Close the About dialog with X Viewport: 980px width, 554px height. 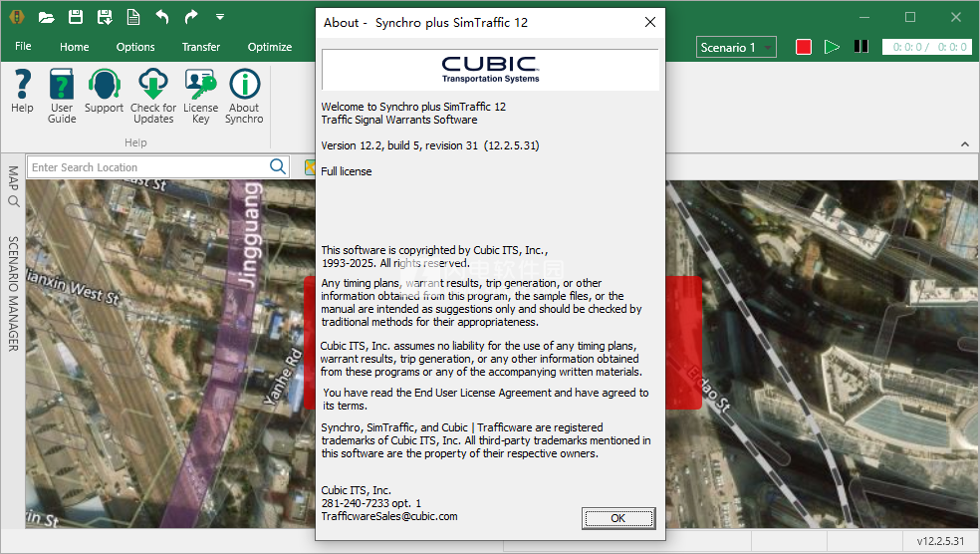click(650, 23)
